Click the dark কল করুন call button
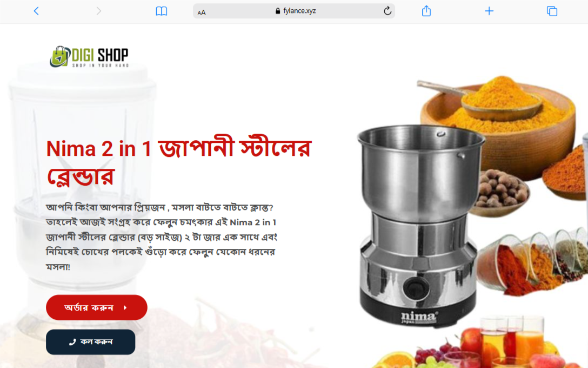 click(x=91, y=342)
